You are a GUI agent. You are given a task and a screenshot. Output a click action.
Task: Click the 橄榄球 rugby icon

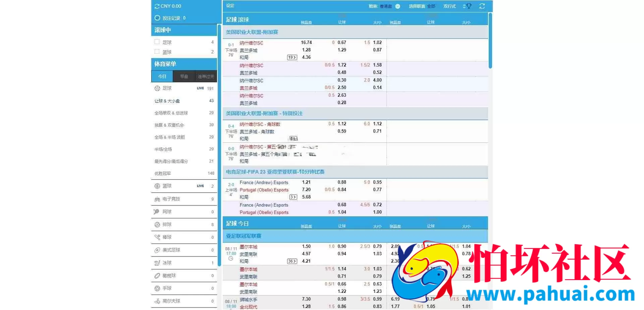click(x=157, y=276)
